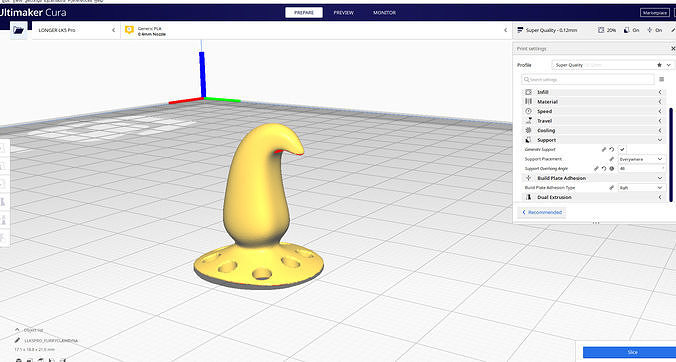
Task: Rename the object using the pencil icon
Action: (x=17, y=340)
